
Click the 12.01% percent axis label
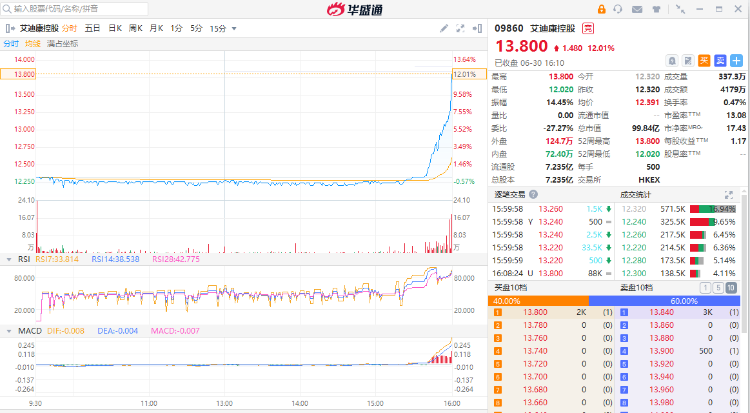coord(469,74)
